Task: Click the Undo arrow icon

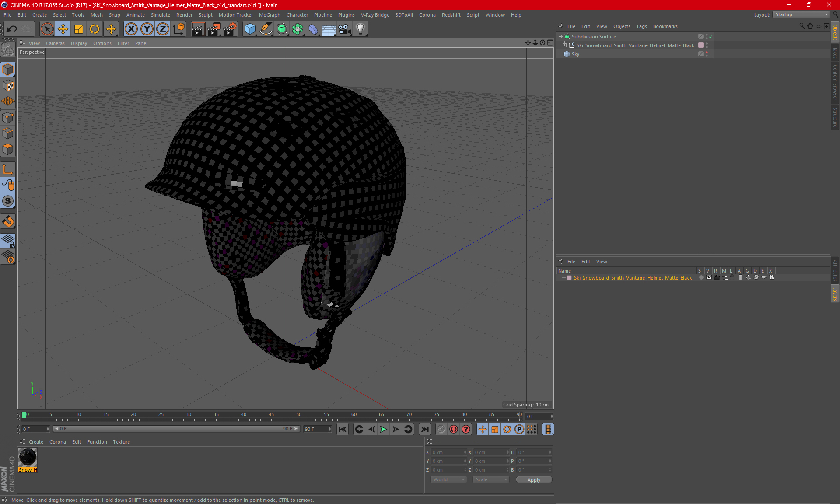Action: click(12, 29)
